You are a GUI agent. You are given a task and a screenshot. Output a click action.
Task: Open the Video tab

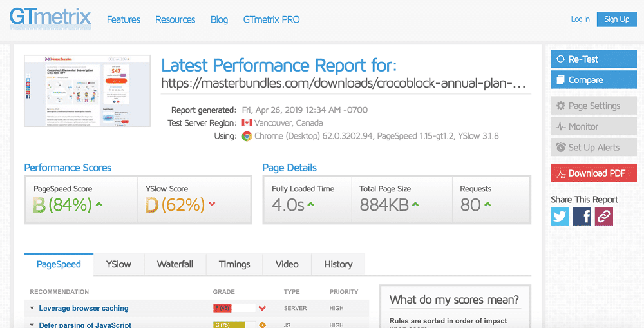[x=287, y=264]
